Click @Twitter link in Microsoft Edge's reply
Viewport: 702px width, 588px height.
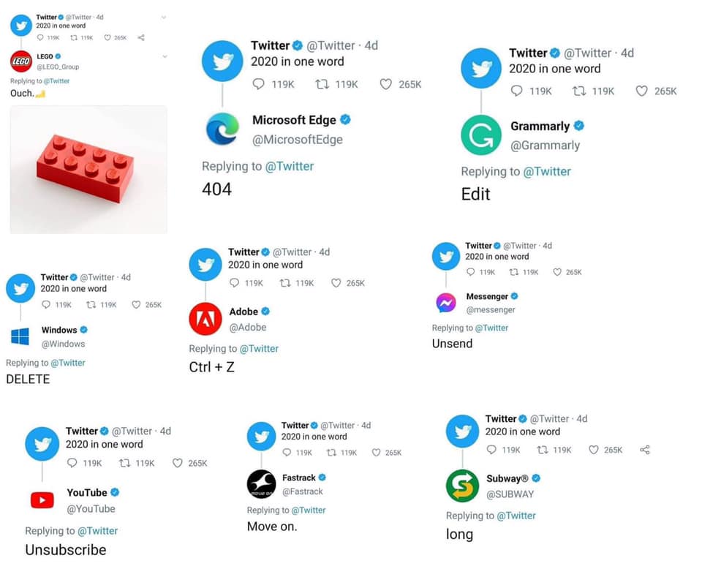[x=289, y=166]
